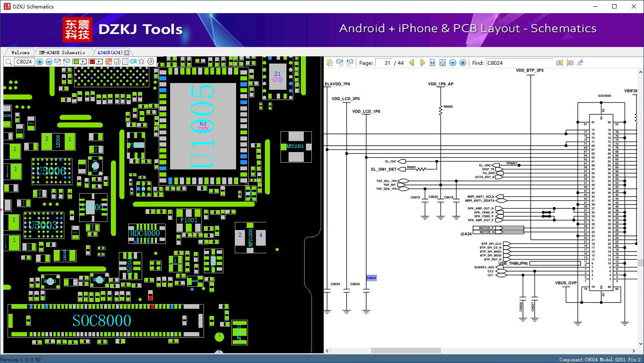Open the red color dropdown

click(x=99, y=62)
